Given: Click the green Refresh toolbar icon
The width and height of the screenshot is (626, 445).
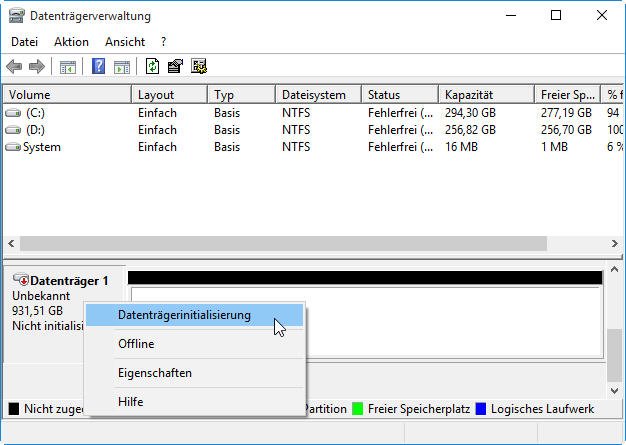Looking at the screenshot, I should pyautogui.click(x=152, y=66).
